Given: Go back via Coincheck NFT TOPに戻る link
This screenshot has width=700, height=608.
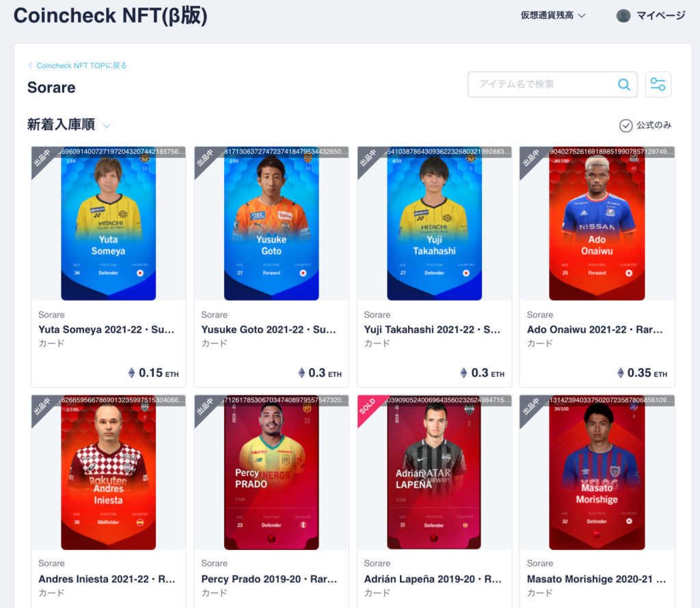Looking at the screenshot, I should (82, 66).
